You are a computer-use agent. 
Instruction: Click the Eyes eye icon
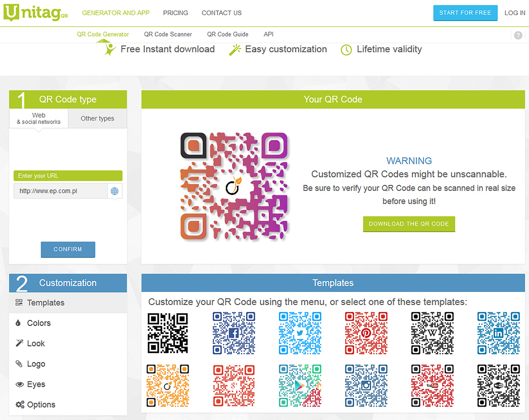pyautogui.click(x=20, y=384)
